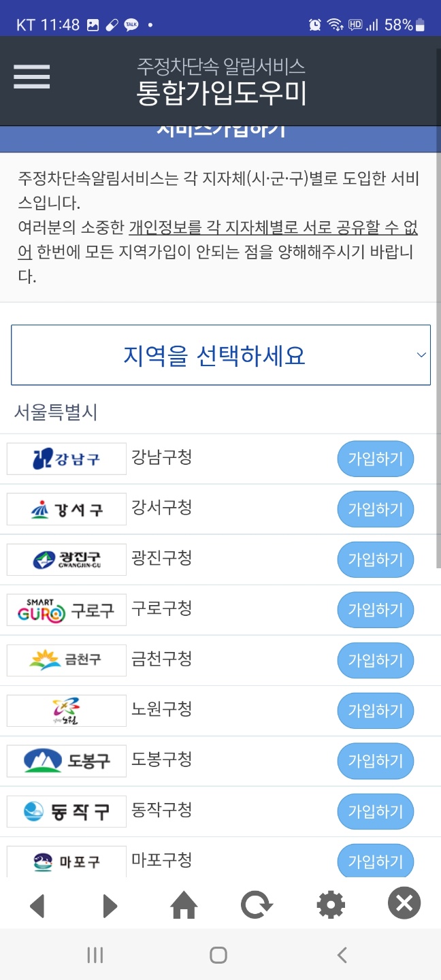This screenshot has width=441, height=980.
Task: Click the 강남구 district logo
Action: tap(66, 458)
